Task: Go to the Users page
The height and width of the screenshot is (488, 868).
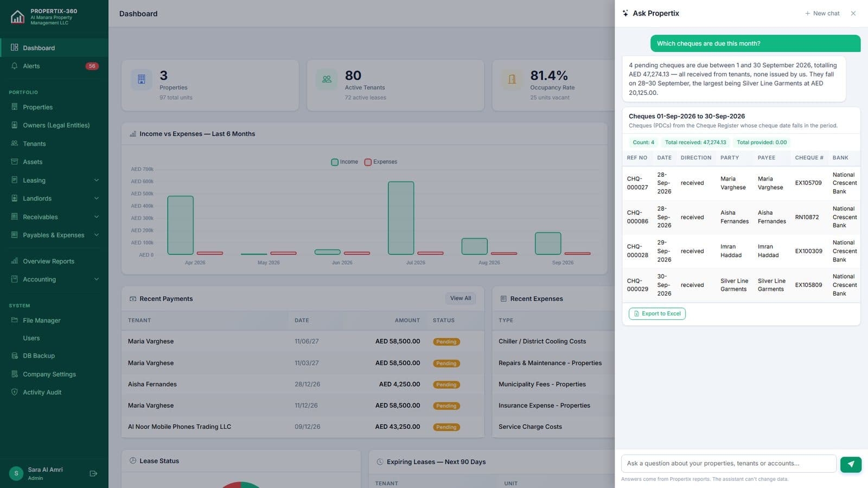Action: coord(54,338)
